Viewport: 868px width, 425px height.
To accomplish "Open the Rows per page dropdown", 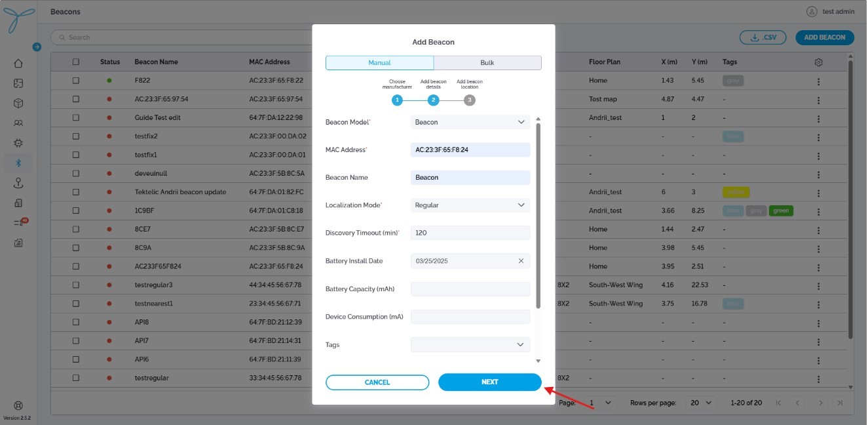I will coord(701,403).
